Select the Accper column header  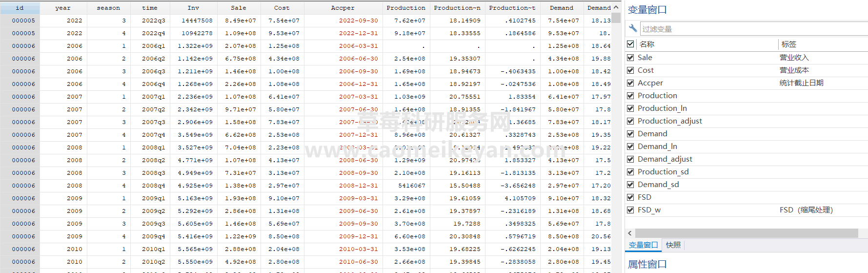coord(343,8)
